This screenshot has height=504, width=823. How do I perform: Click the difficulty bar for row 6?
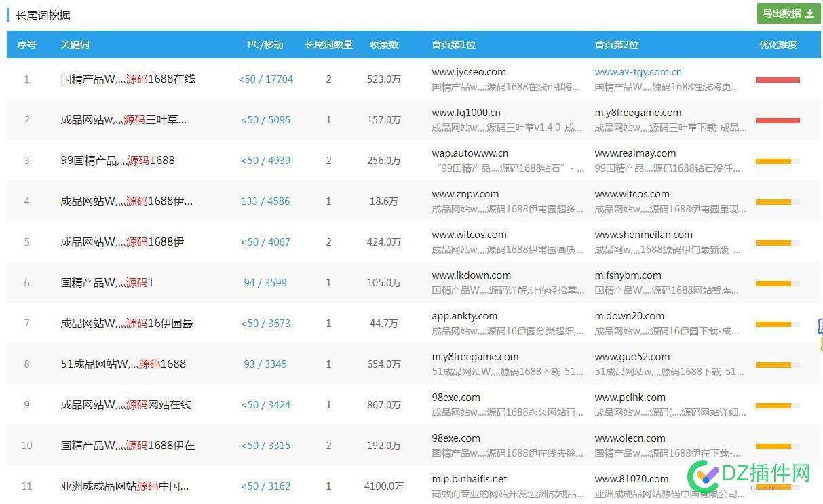tap(778, 284)
